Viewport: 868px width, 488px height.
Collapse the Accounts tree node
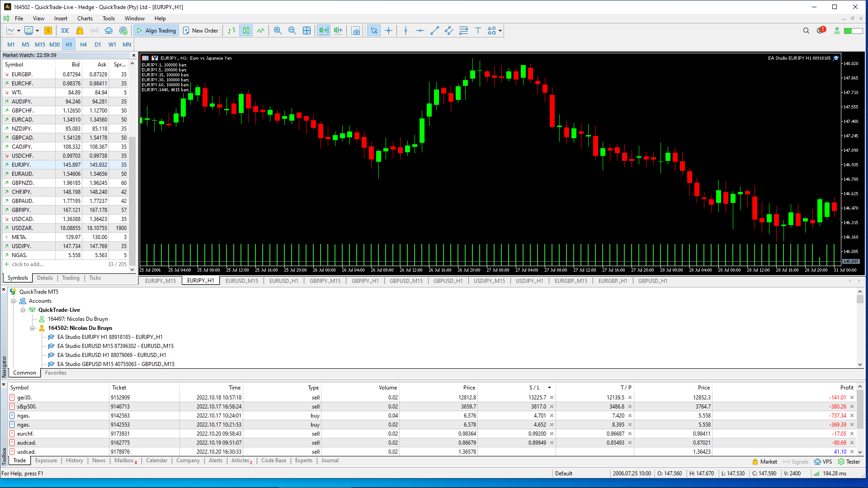coord(14,301)
